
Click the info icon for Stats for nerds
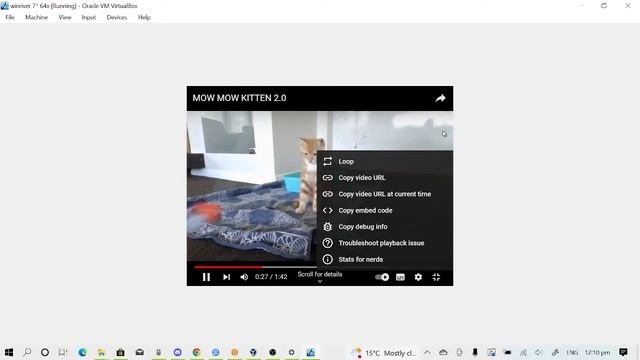[x=327, y=260]
